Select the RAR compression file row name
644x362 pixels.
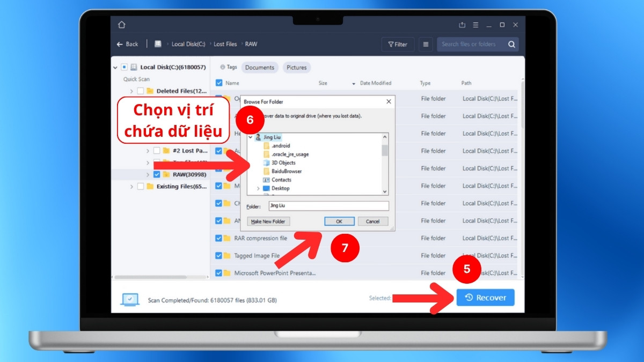tap(261, 238)
